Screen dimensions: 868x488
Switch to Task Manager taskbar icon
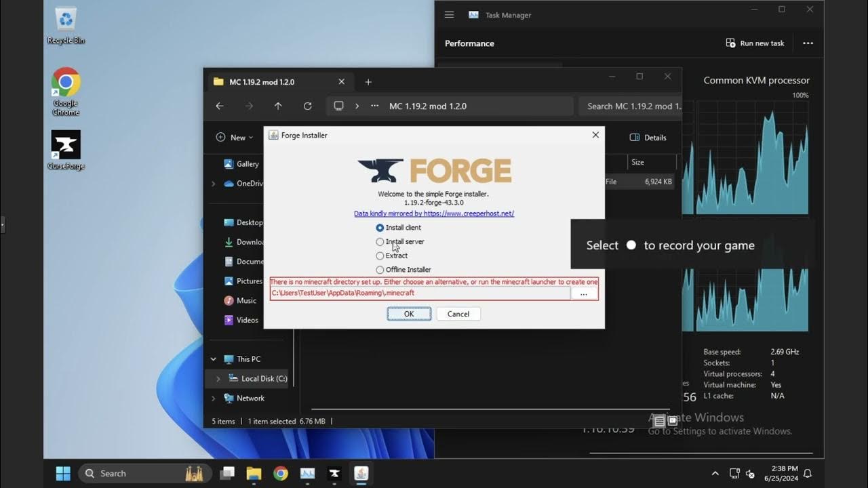point(307,473)
